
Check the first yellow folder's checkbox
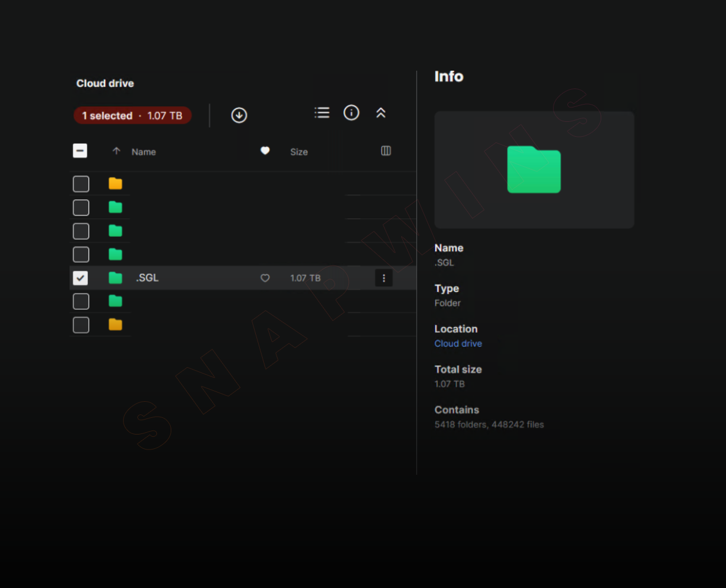[x=80, y=184]
